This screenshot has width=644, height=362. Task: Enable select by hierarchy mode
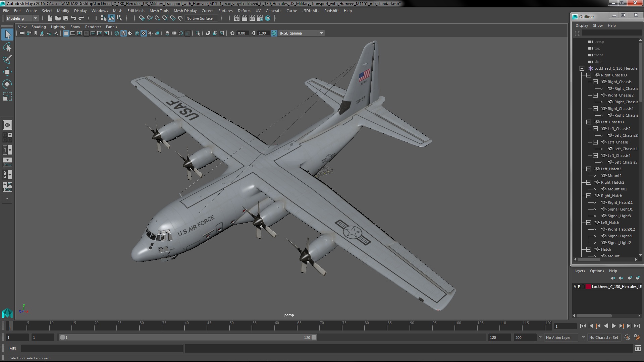(x=103, y=18)
